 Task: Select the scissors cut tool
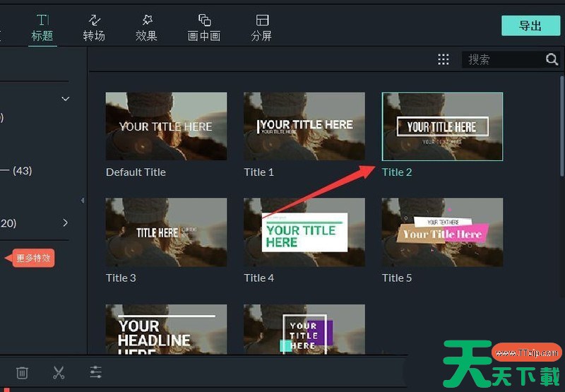pyautogui.click(x=59, y=372)
